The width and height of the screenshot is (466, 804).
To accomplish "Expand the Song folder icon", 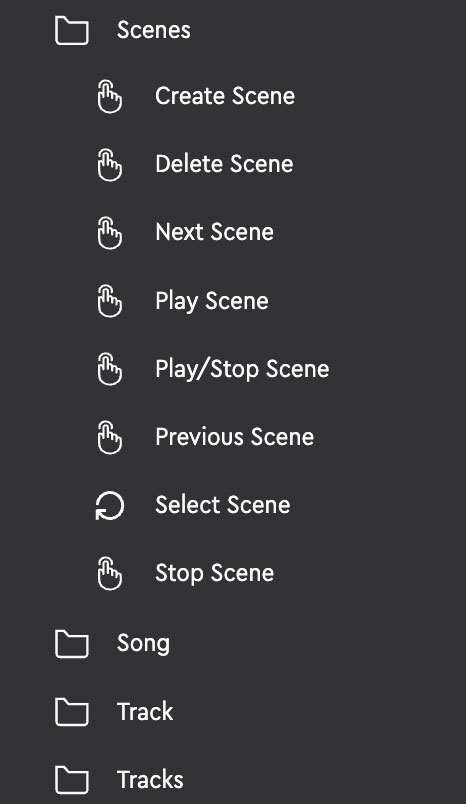I will coord(72,644).
